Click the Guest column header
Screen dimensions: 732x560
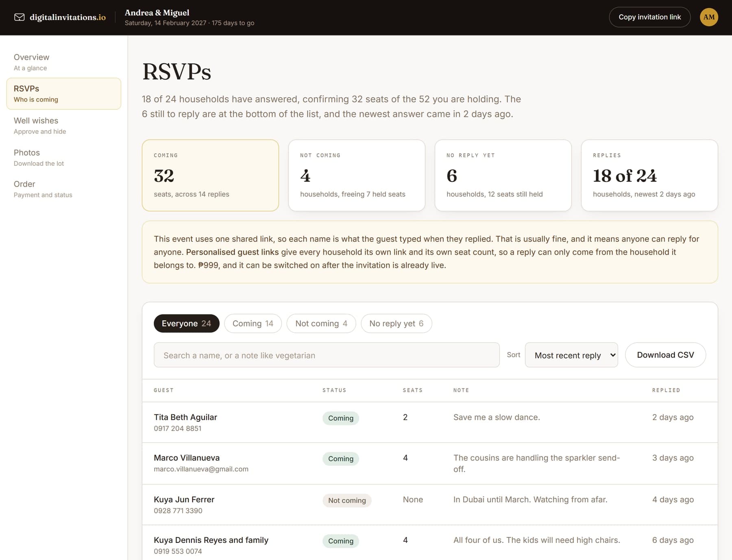tap(163, 390)
